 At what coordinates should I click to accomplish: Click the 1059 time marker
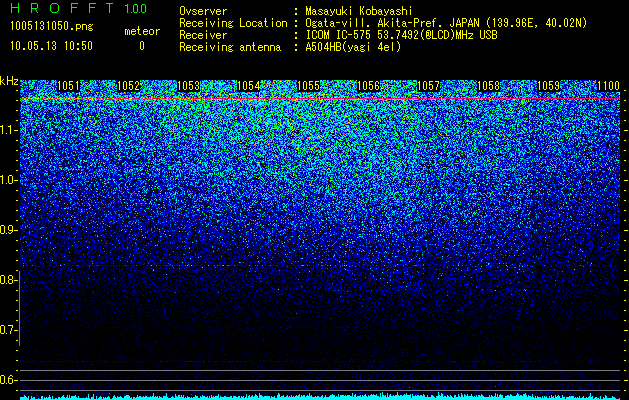tap(548, 86)
